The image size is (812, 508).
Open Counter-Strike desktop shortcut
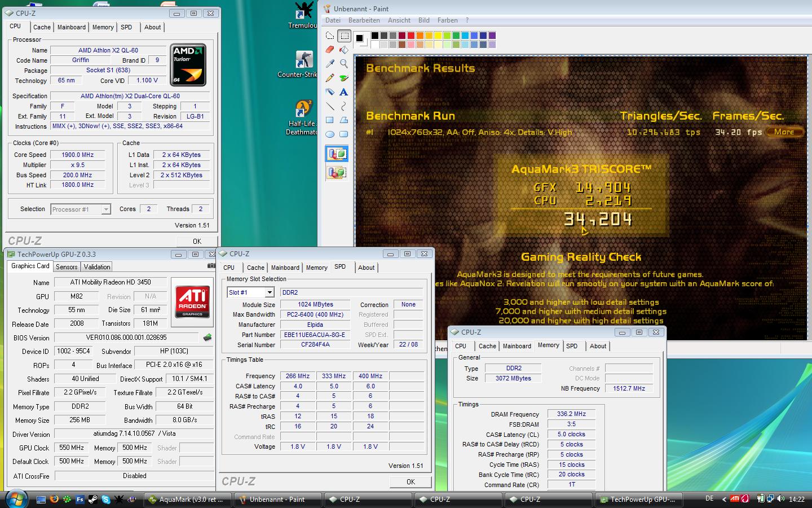(304, 64)
